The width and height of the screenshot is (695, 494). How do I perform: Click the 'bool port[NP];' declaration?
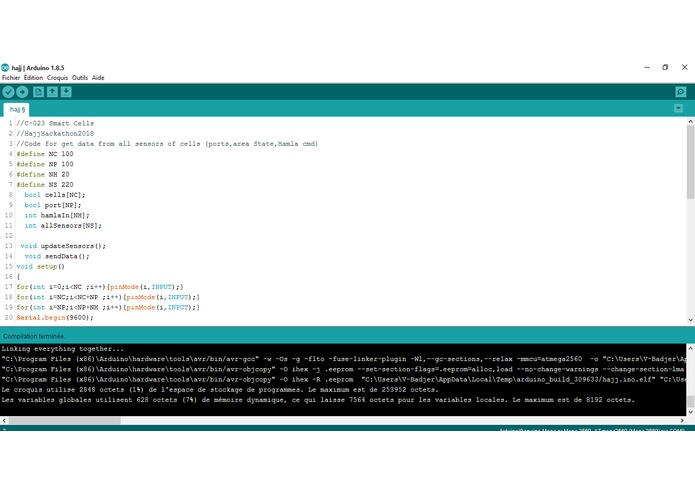[53, 205]
